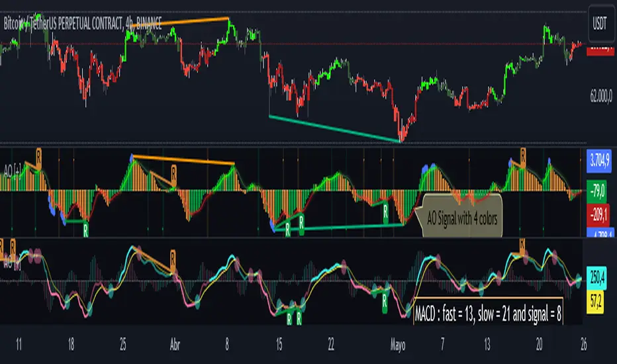Select the teal bullish divergence line on price chart
617x364 pixels.
tap(334, 128)
